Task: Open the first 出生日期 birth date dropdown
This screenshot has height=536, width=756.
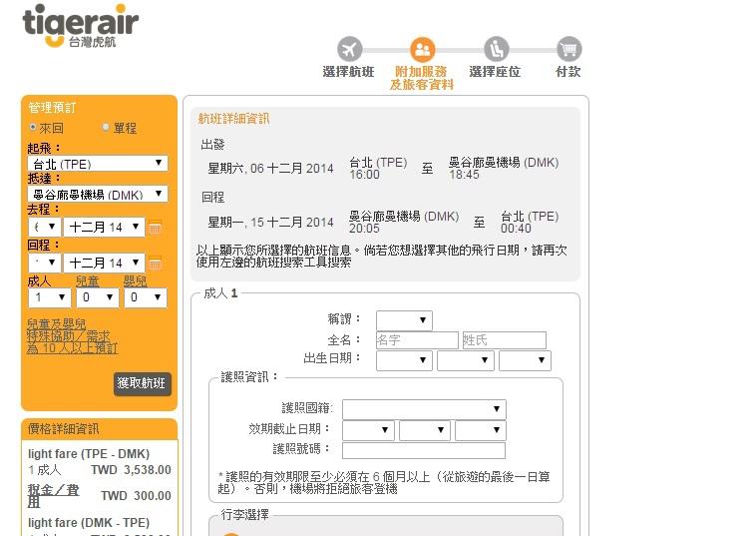Action: (x=404, y=360)
